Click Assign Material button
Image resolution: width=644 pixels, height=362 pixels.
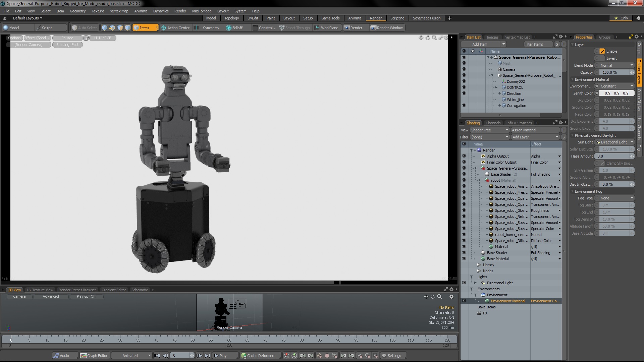(x=535, y=130)
